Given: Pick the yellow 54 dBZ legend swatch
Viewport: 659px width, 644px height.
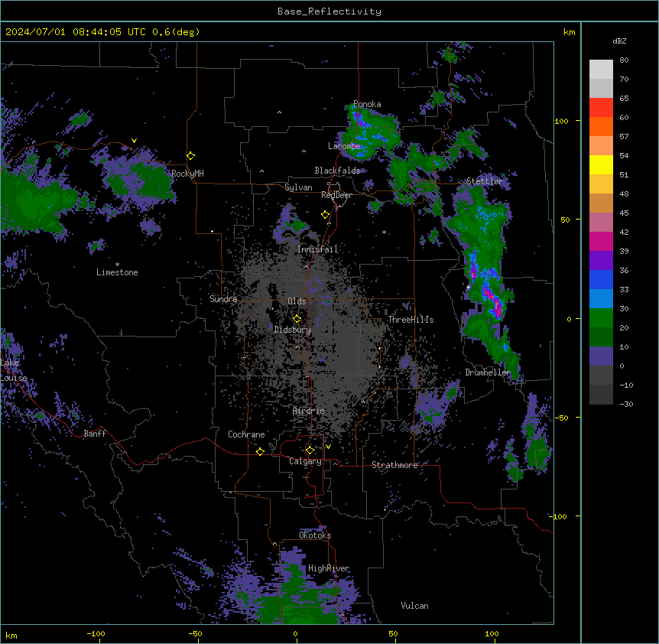Looking at the screenshot, I should (x=601, y=164).
